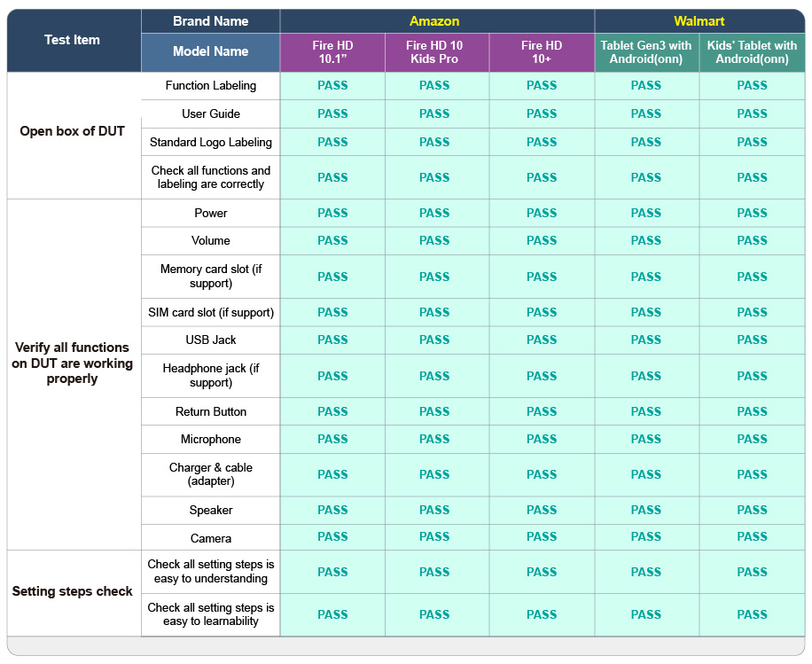Click PASS for Function Labeling under Tablet Gen3
This screenshot has width=812, height=664.
(645, 85)
